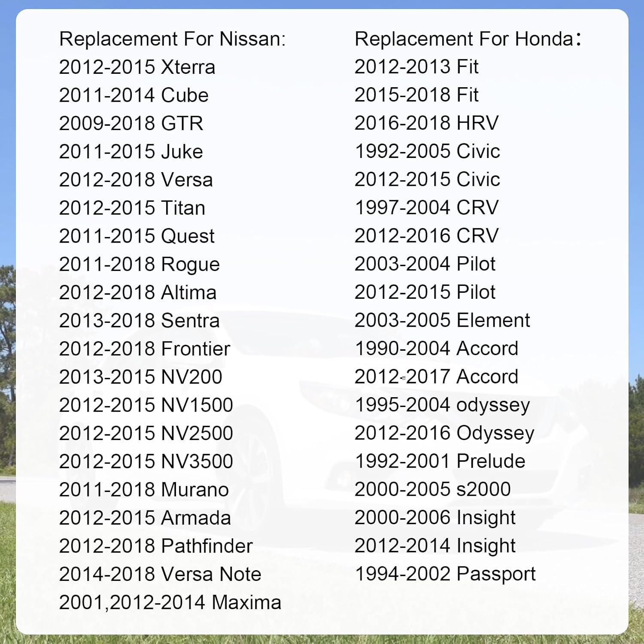This screenshot has height=644, width=644.
Task: Click the 2009-2018 GTR line
Action: 131,124
